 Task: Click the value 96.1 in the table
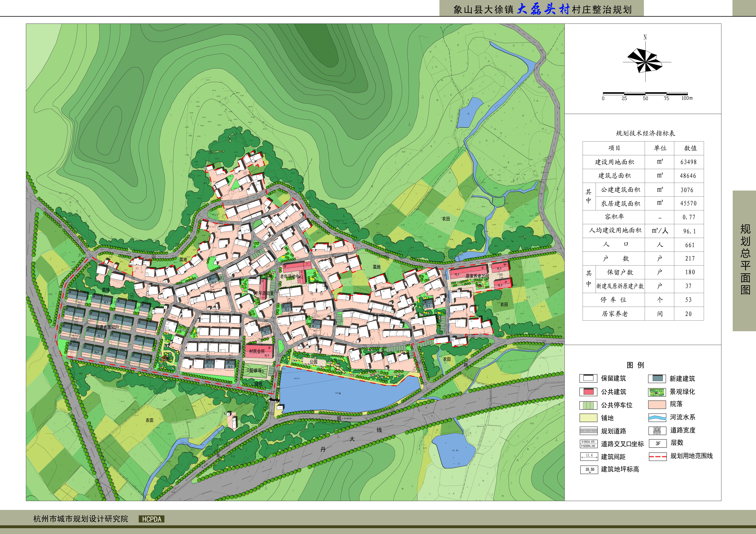(689, 231)
